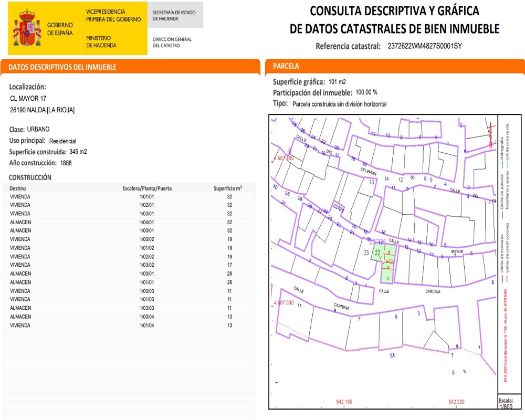Click the CL MAYOR 17 address line
525x420 pixels.
28,99
